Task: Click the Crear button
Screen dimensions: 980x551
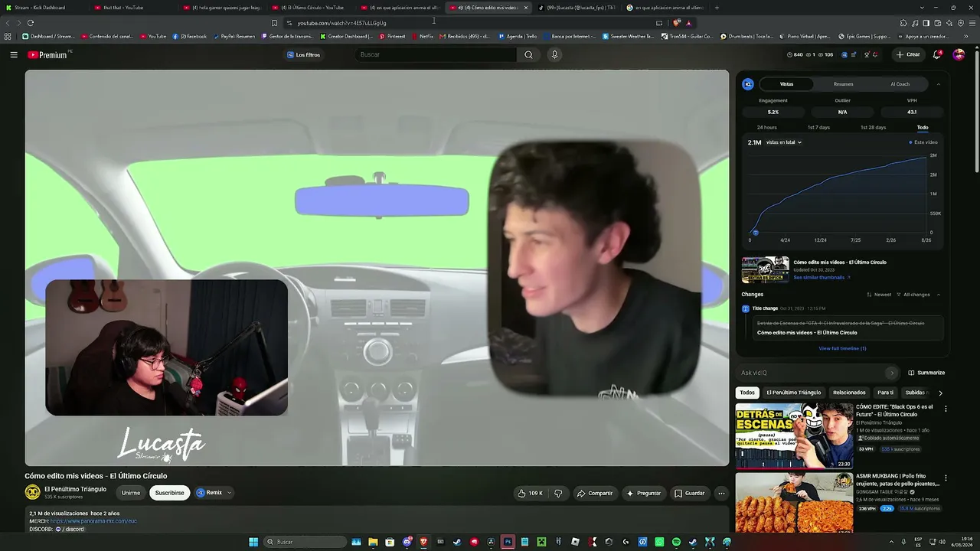Action: click(908, 55)
